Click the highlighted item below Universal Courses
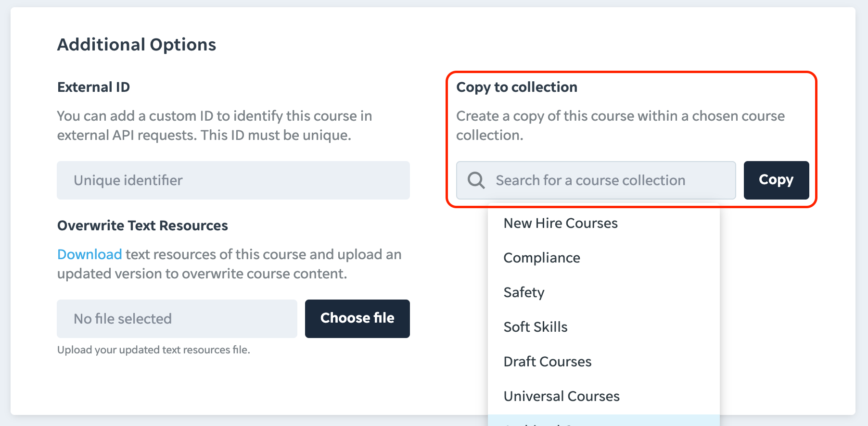The height and width of the screenshot is (426, 868). click(x=604, y=420)
